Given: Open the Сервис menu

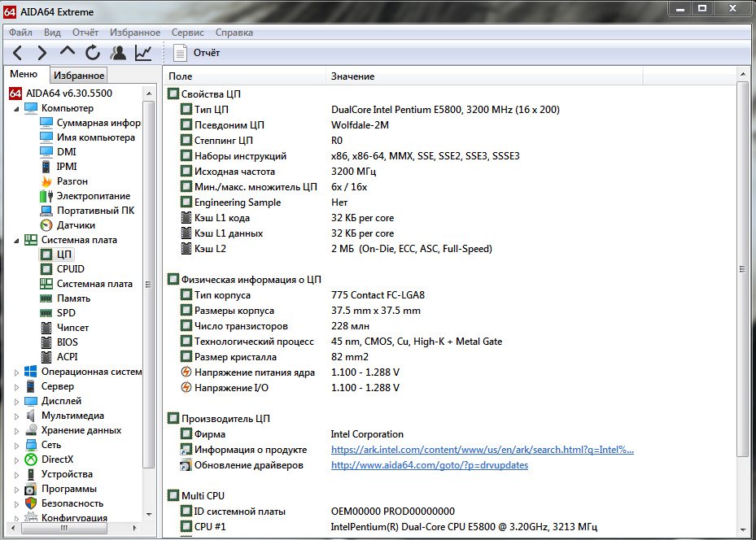Looking at the screenshot, I should pos(187,33).
